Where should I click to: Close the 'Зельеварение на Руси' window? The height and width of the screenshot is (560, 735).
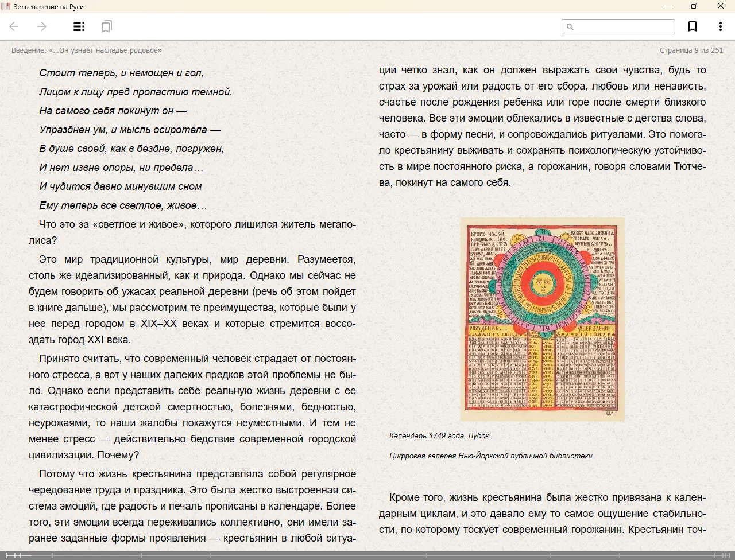point(721,6)
